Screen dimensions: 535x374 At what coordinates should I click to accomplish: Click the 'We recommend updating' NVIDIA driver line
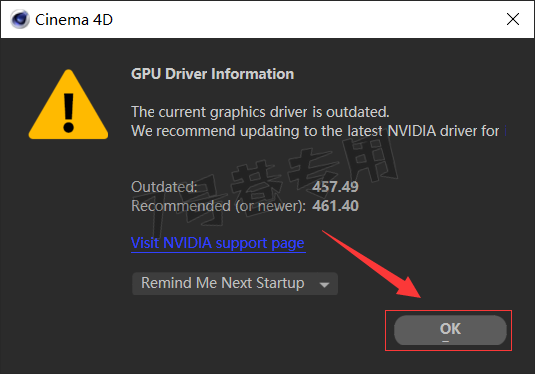[x=315, y=131]
